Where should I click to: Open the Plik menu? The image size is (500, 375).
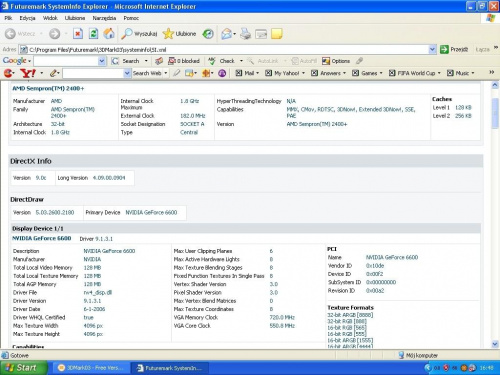pos(8,18)
